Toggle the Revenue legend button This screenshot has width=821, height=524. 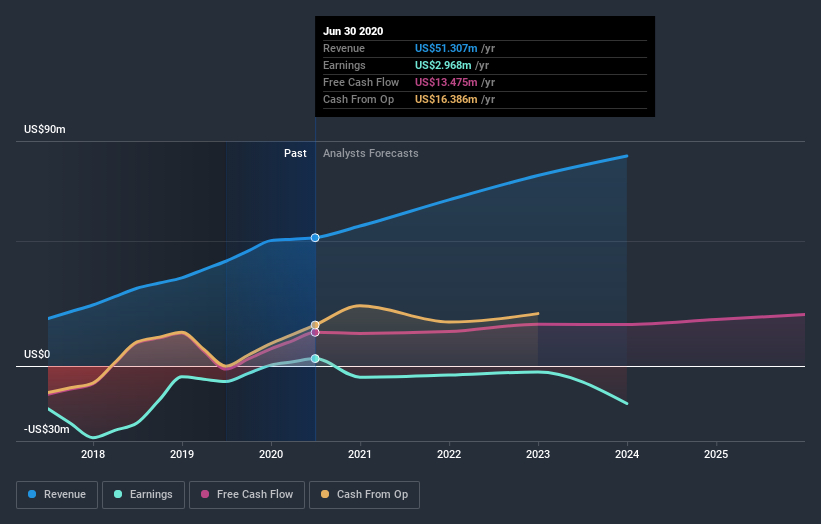coord(57,495)
